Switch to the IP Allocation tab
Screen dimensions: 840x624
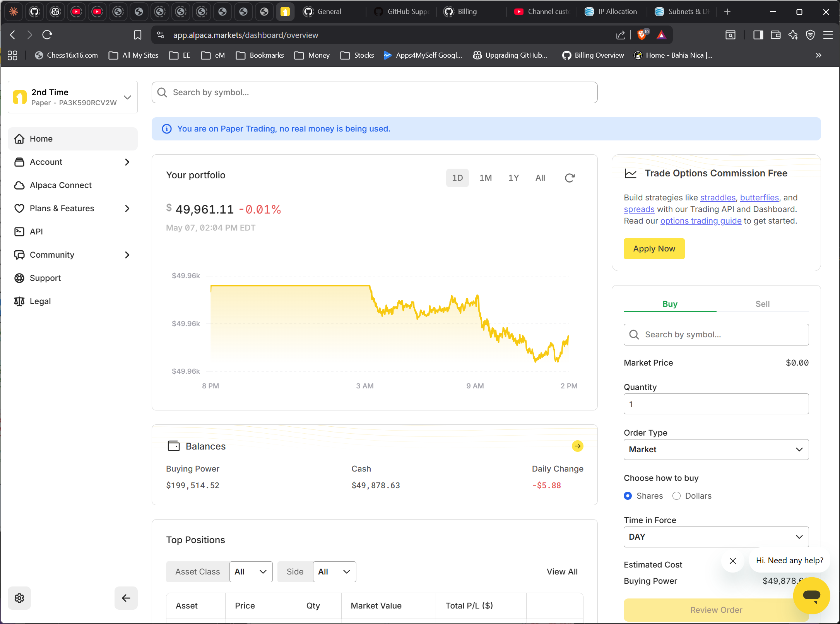point(611,12)
